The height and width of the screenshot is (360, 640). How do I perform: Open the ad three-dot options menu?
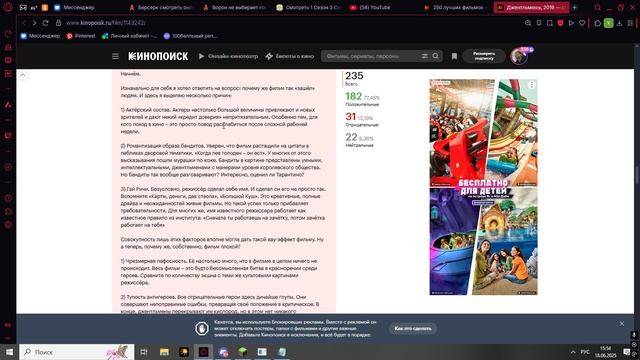click(x=532, y=85)
